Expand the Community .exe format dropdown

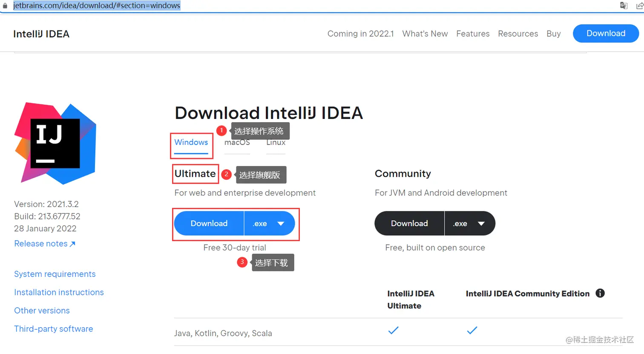point(470,223)
